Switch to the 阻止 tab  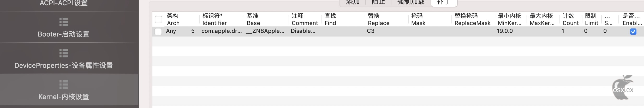click(378, 3)
